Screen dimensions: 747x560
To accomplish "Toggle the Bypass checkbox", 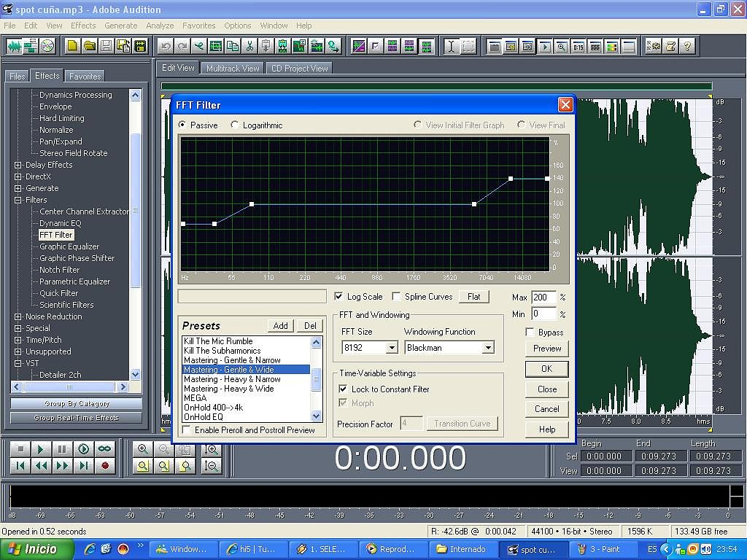I will click(530, 332).
